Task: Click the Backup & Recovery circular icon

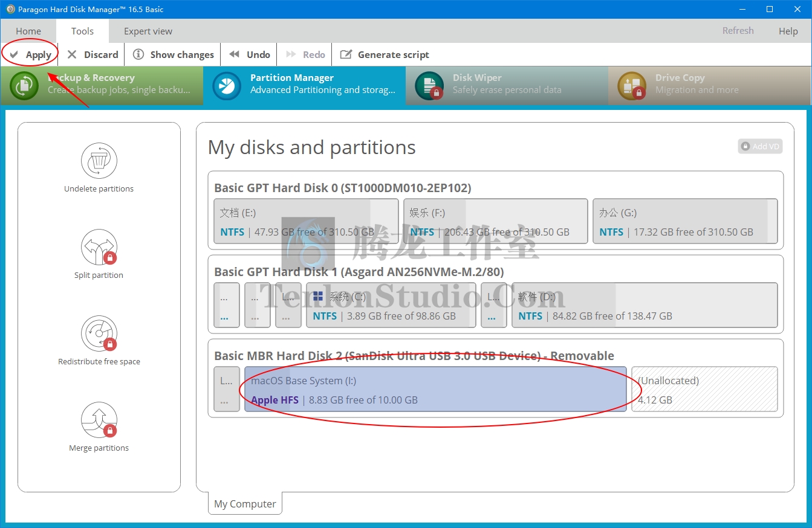Action: [24, 86]
